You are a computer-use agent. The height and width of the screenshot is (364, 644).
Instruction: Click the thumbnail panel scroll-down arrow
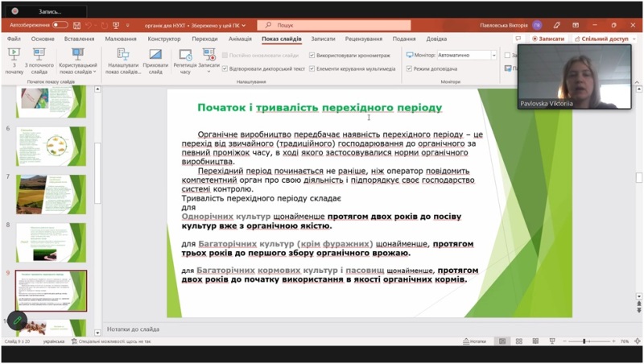[x=97, y=333]
